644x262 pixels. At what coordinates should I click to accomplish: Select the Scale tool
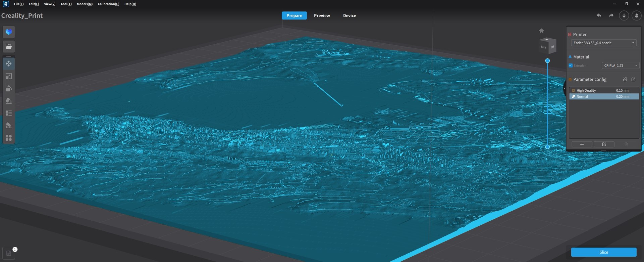[9, 76]
